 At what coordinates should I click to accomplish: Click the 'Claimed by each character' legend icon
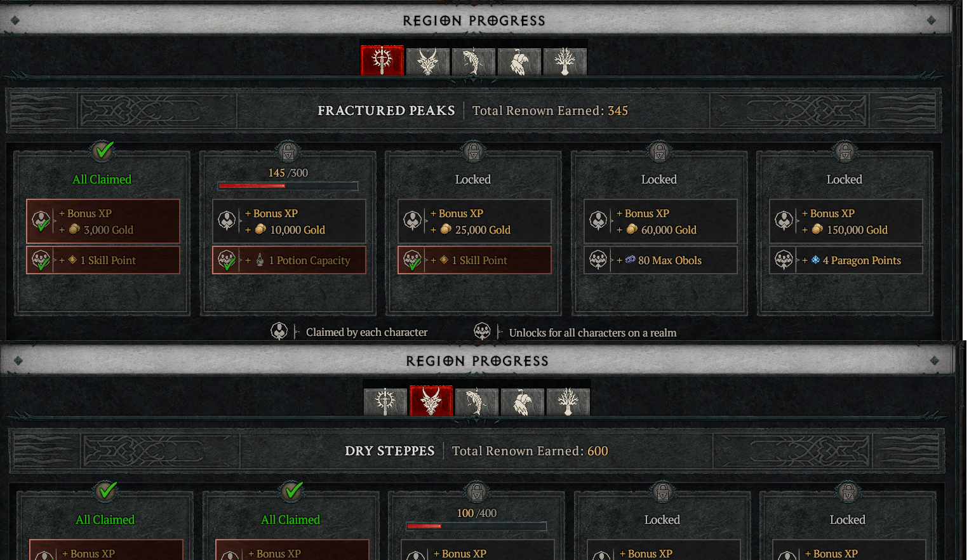pos(279,331)
